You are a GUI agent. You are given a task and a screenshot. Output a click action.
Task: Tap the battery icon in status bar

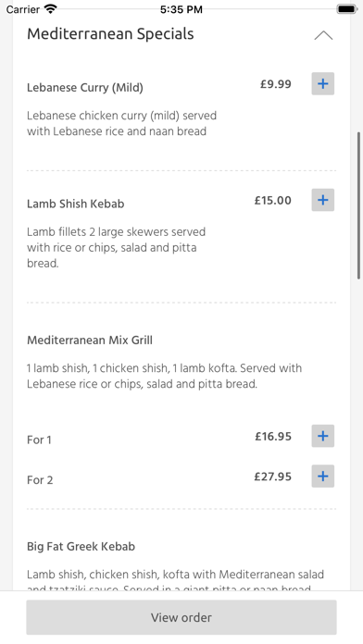coord(346,8)
